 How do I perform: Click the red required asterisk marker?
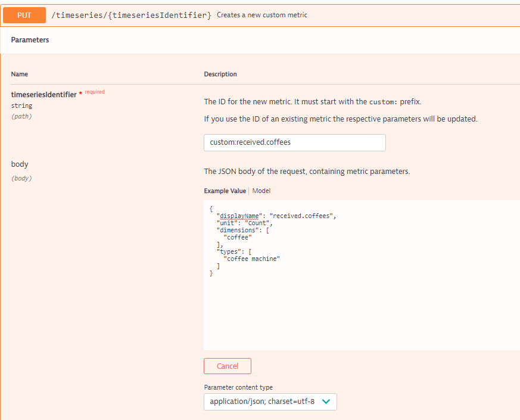pyautogui.click(x=80, y=94)
